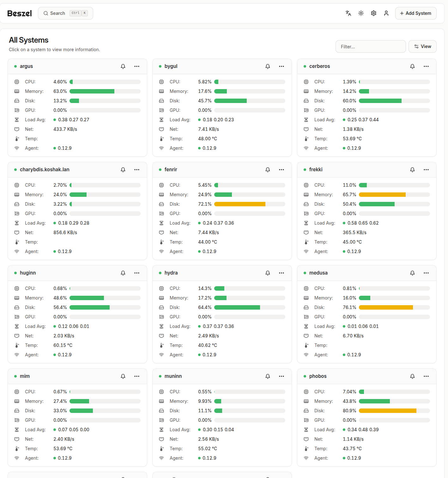
Task: Toggle alerts bell for argus
Action: (123, 66)
